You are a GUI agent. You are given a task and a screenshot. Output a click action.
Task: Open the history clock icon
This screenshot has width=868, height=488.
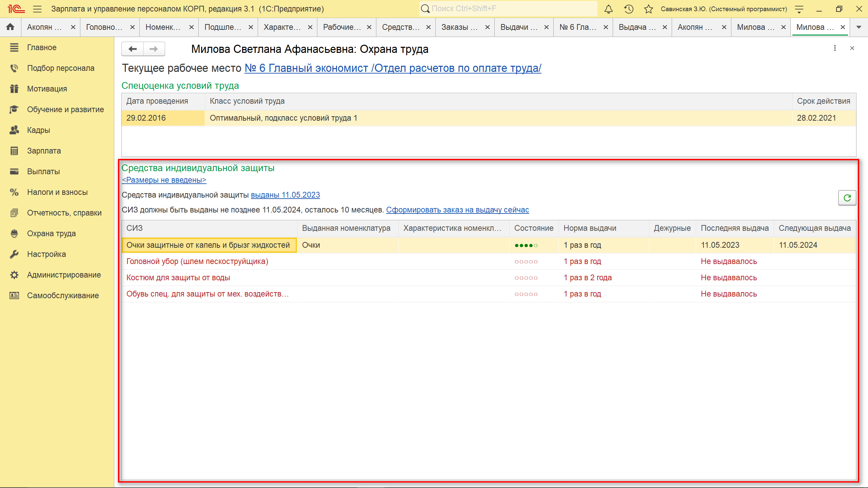click(x=629, y=9)
